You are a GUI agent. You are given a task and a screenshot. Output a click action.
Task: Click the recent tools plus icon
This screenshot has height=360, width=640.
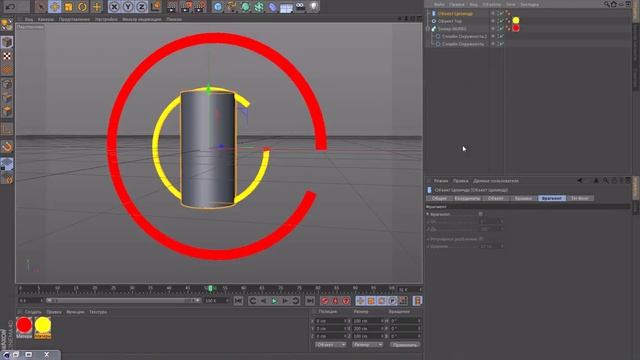pos(97,7)
